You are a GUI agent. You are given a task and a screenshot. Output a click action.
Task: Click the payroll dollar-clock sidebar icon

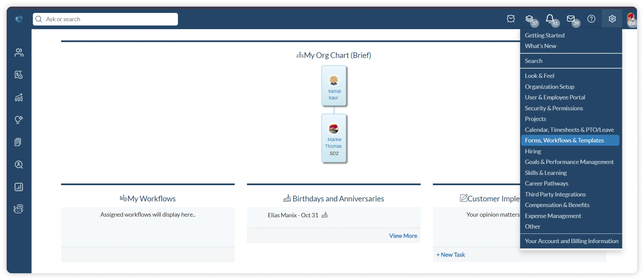(x=19, y=75)
